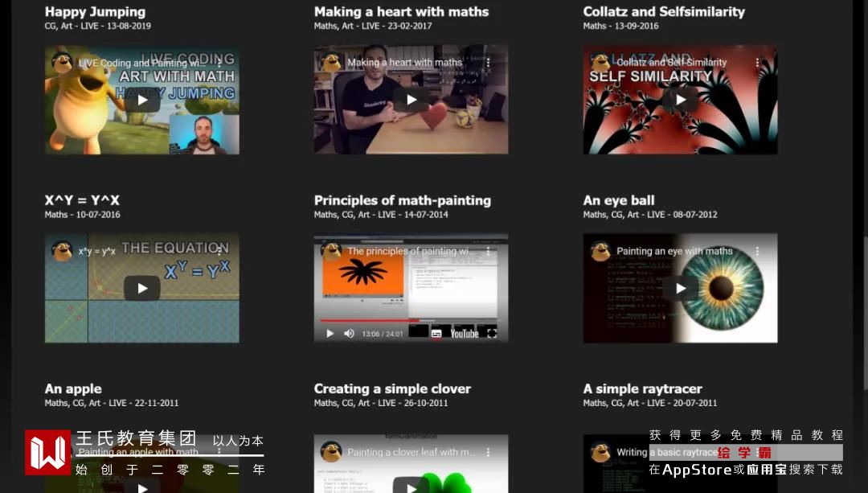Screen dimensions: 868x493
Task: Click channel avatar on Collatz video
Action: pos(600,63)
